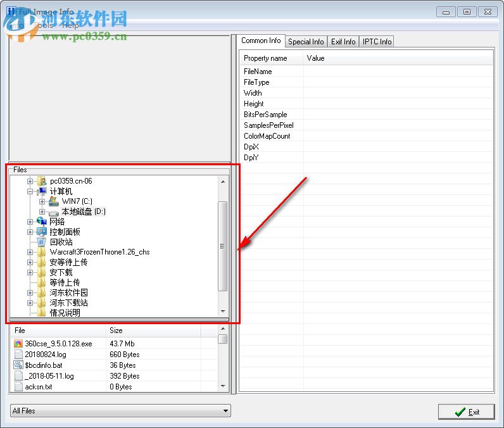The width and height of the screenshot is (504, 428).
Task: Select the FileName property row
Action: click(x=367, y=72)
